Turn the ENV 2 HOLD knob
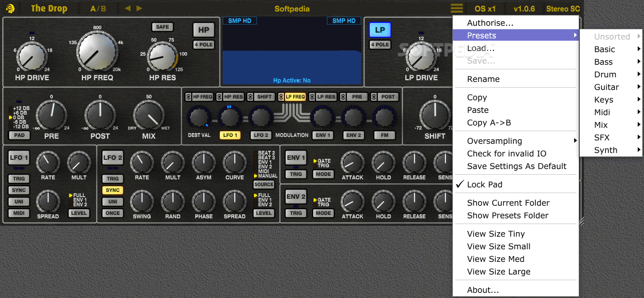The image size is (644, 298). 383,201
